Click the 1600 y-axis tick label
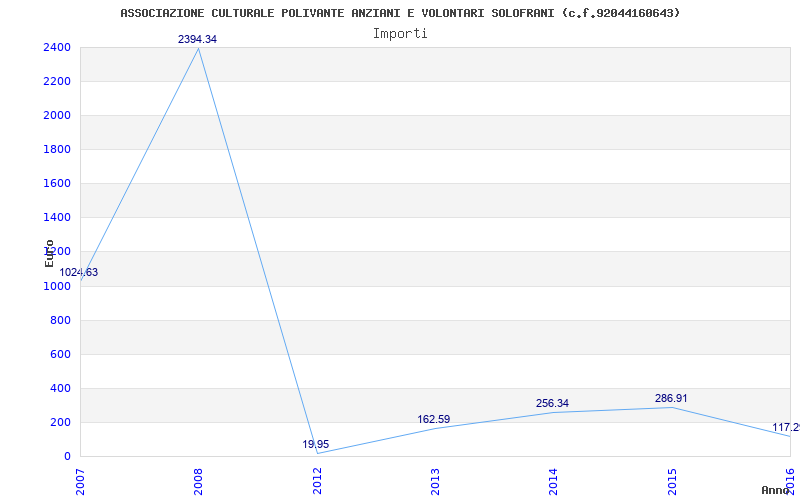This screenshot has width=800, height=500. click(x=57, y=184)
